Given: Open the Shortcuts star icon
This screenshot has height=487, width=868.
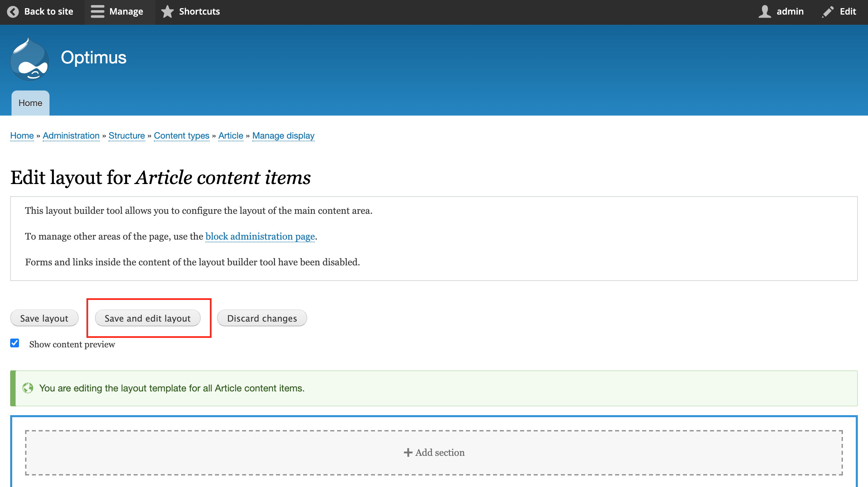Looking at the screenshot, I should tap(167, 12).
